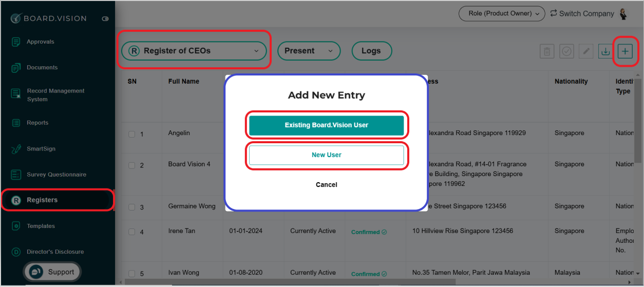644x287 pixels.
Task: Click the name Irene Tan
Action: click(x=182, y=231)
